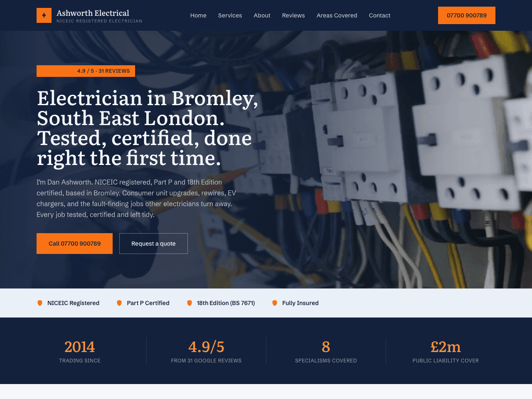Select Reviews in the top menu
532x399 pixels.
coord(293,15)
